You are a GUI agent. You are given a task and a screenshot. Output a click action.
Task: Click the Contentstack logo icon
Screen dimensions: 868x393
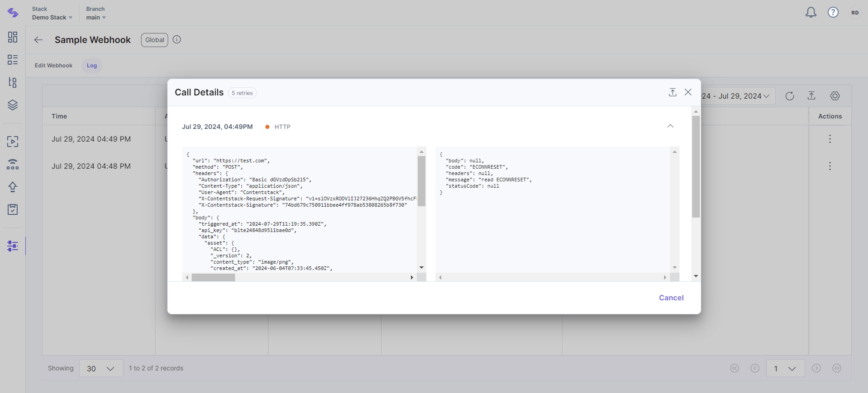coord(13,12)
